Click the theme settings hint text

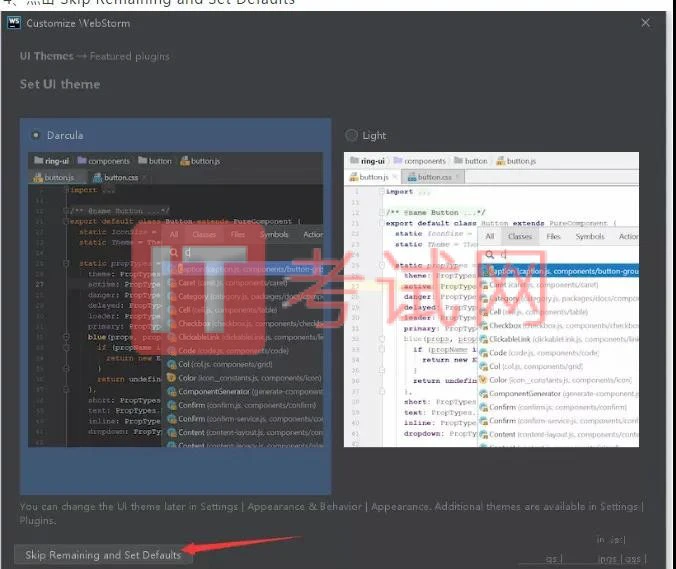tap(332, 513)
